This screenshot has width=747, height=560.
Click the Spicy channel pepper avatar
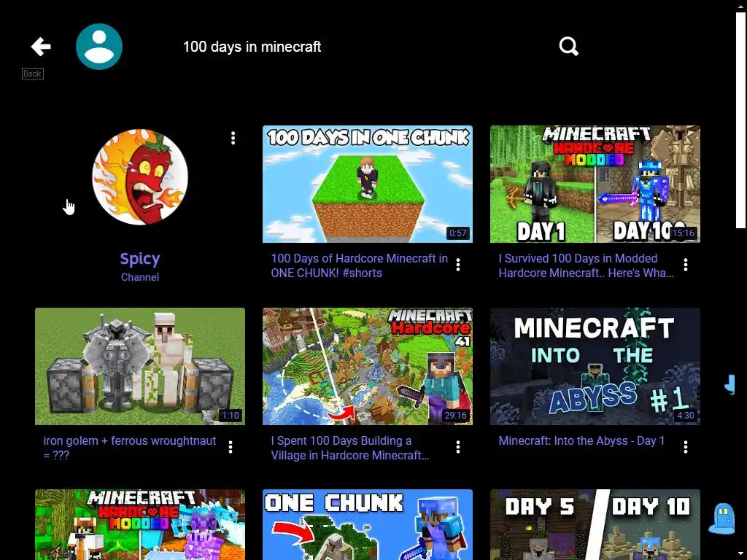pos(140,176)
